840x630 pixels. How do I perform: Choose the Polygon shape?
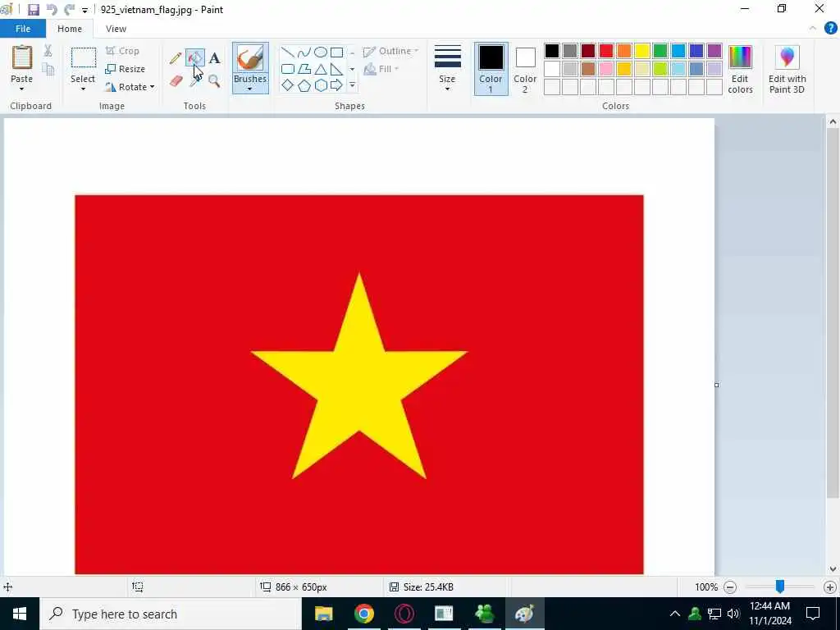pyautogui.click(x=304, y=69)
